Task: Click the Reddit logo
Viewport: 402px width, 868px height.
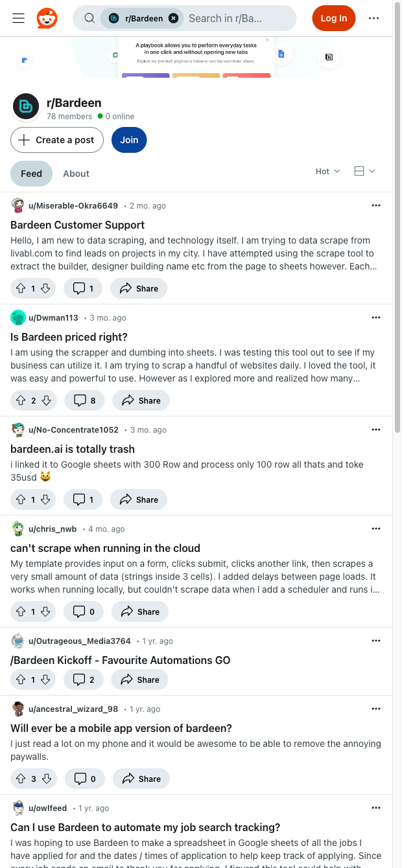Action: pyautogui.click(x=44, y=18)
